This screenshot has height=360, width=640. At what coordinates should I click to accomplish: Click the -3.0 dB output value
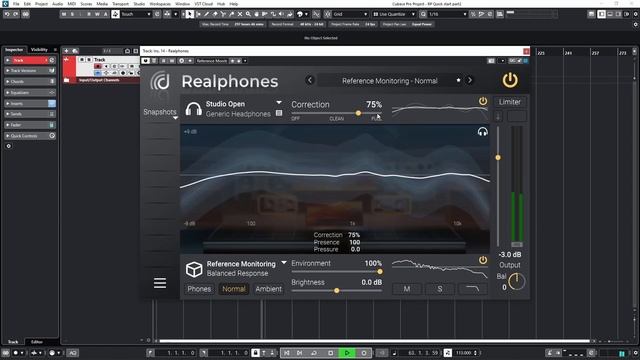click(x=510, y=254)
